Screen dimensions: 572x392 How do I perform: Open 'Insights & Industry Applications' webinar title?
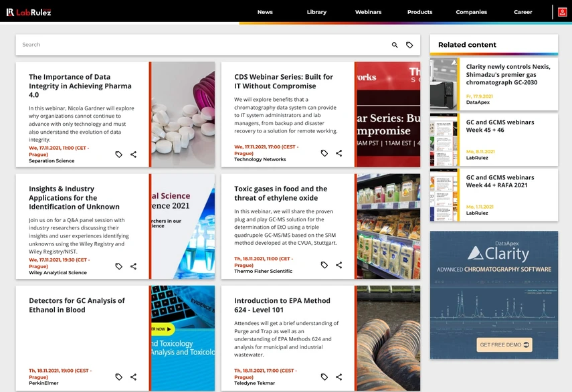click(x=74, y=197)
